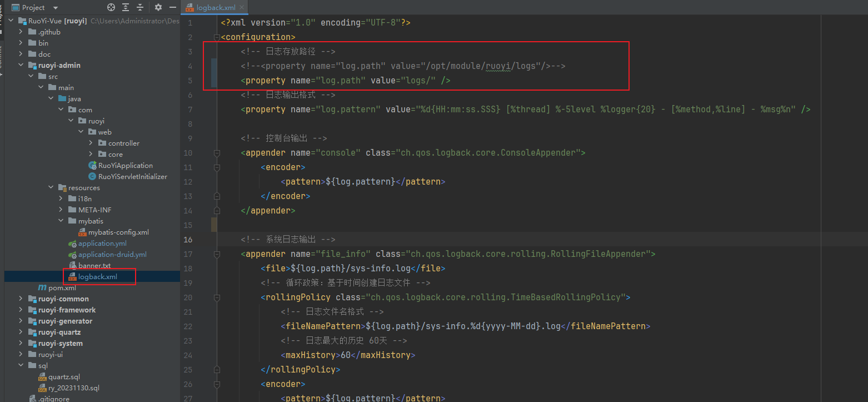Expand the doc folder arrow
868x402 pixels.
pos(21,54)
